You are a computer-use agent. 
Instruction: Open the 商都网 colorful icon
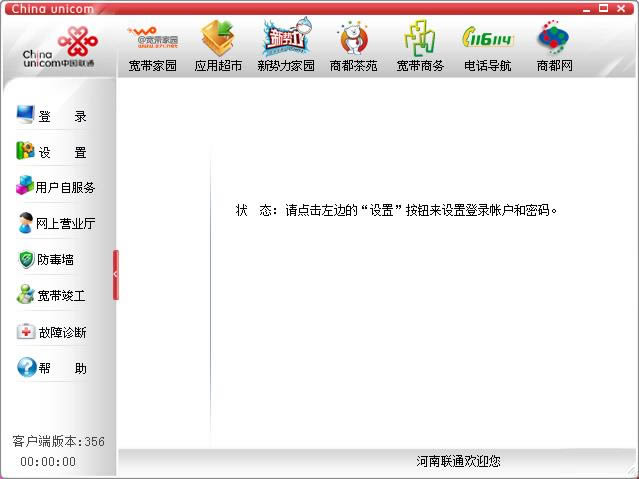553,37
